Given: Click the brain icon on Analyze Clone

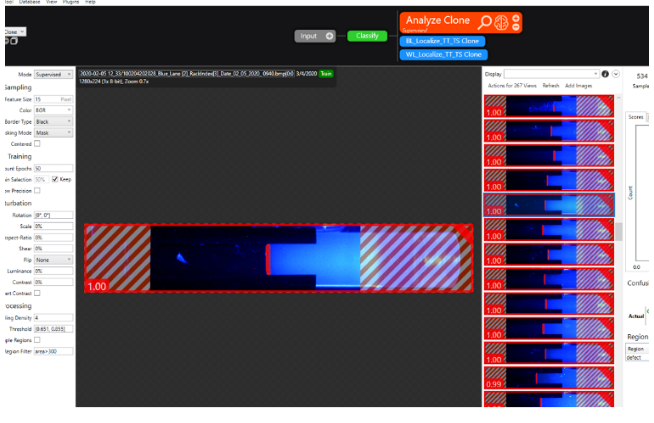Looking at the screenshot, I should point(504,21).
